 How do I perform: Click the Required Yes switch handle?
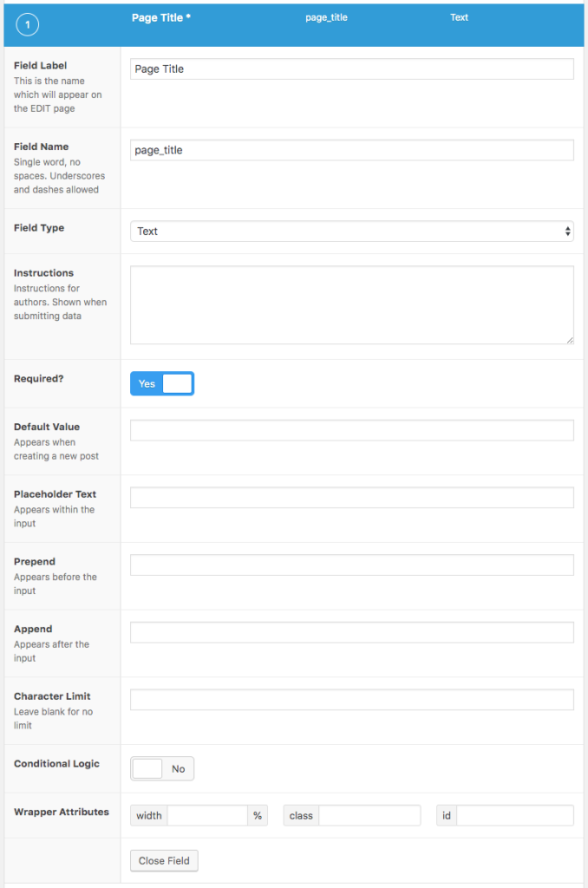(175, 382)
